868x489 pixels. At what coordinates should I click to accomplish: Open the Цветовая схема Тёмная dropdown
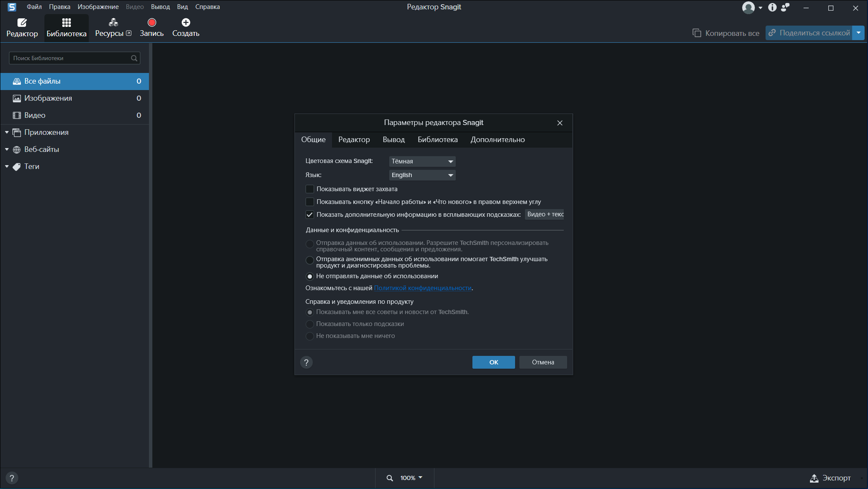(422, 161)
